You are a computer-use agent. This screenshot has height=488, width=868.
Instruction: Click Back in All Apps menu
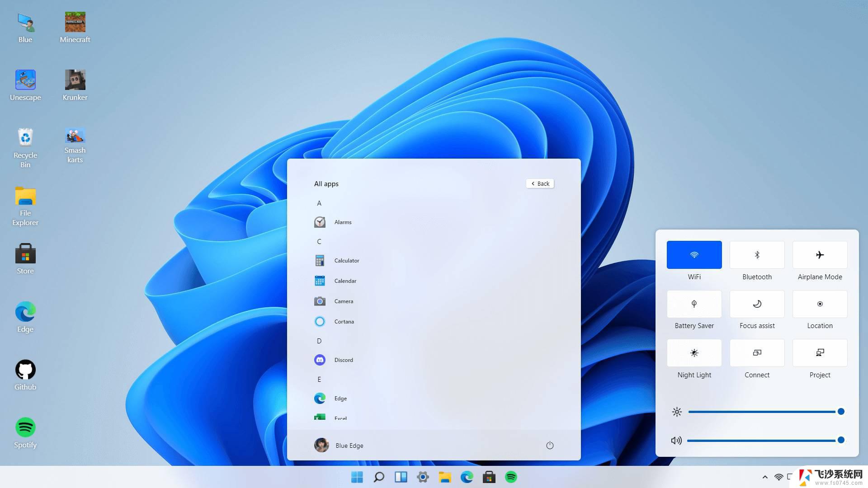540,183
